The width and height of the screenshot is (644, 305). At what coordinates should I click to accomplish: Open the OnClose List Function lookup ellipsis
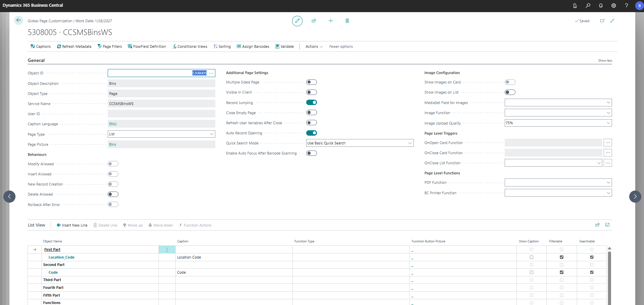click(x=608, y=163)
